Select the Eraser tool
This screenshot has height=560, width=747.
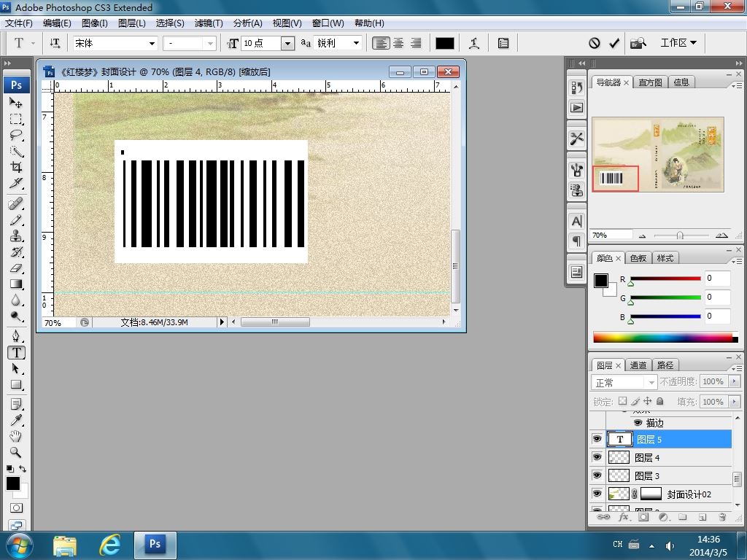pos(16,268)
